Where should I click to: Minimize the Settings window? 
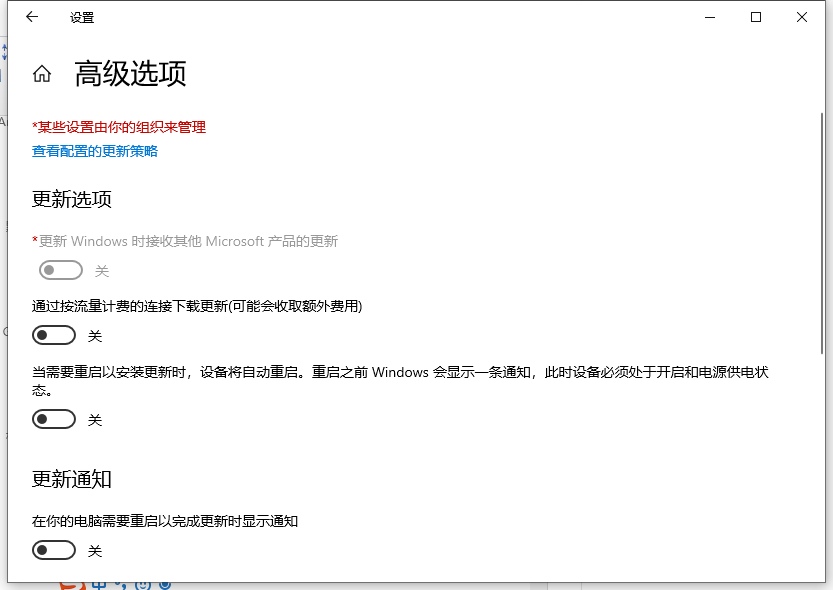pos(709,17)
